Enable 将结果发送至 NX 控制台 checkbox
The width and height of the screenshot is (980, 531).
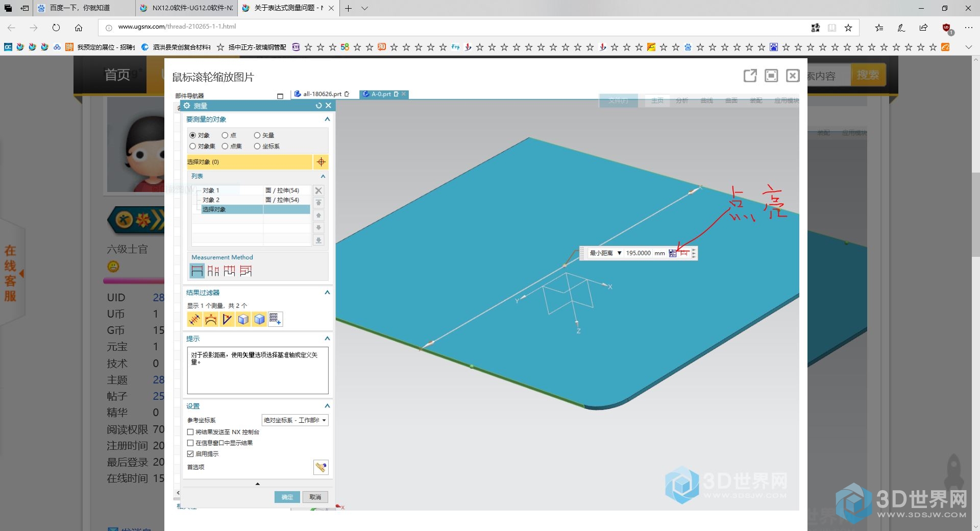click(x=190, y=432)
